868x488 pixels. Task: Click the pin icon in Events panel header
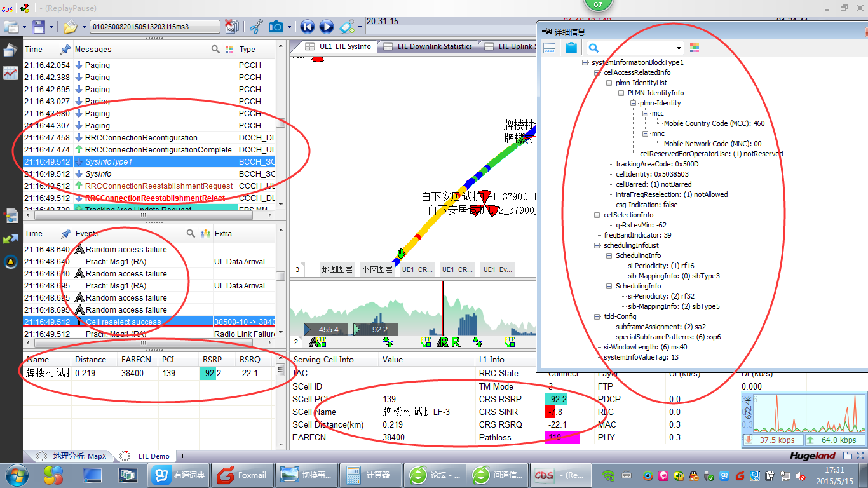click(x=65, y=233)
